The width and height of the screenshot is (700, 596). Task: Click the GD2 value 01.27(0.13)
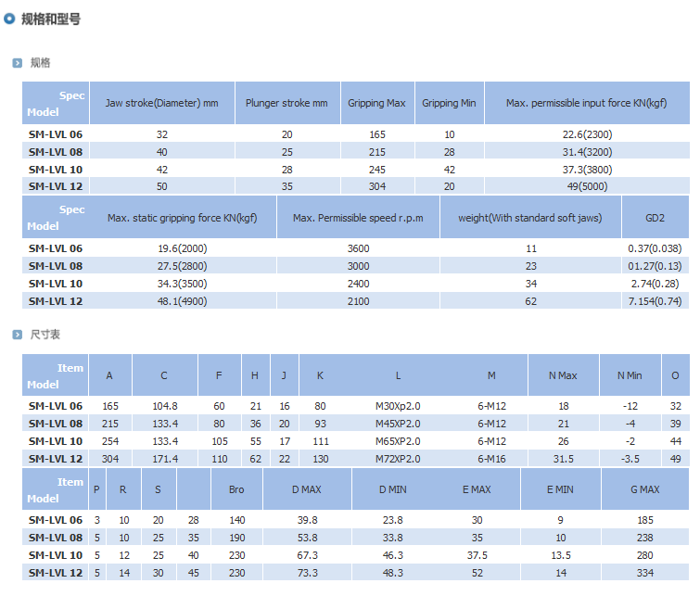point(655,266)
